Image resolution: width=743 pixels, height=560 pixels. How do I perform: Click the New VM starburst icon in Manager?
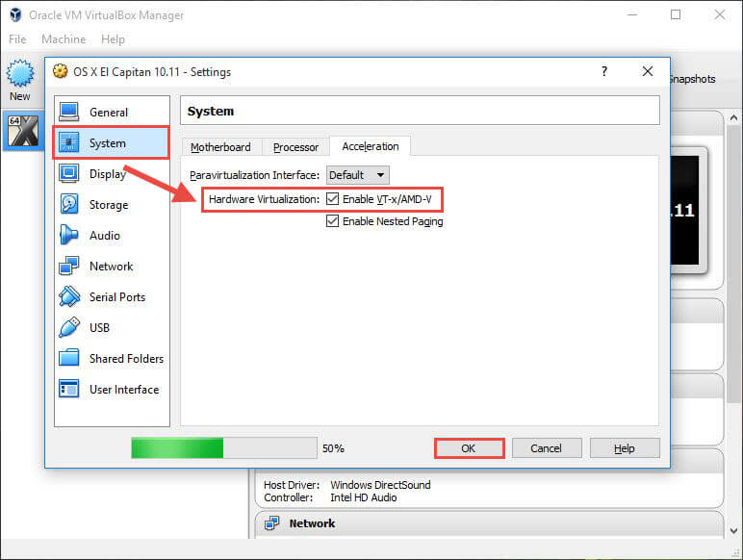[20, 73]
